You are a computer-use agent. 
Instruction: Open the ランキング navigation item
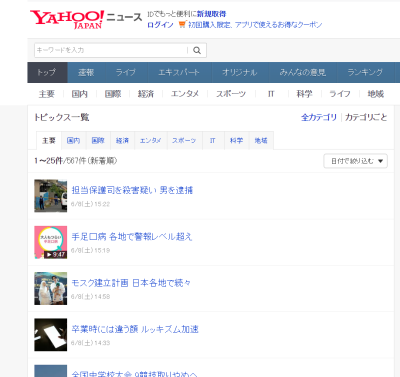coord(365,72)
